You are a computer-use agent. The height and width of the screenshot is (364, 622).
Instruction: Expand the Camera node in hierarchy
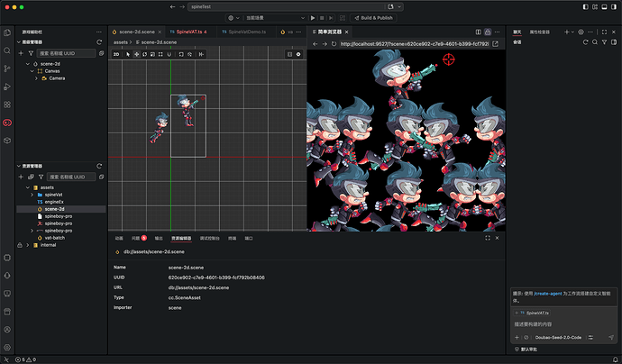(36, 78)
